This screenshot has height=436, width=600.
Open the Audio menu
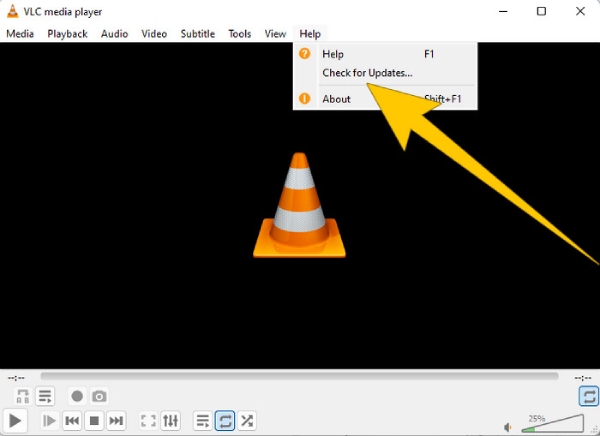coord(114,34)
